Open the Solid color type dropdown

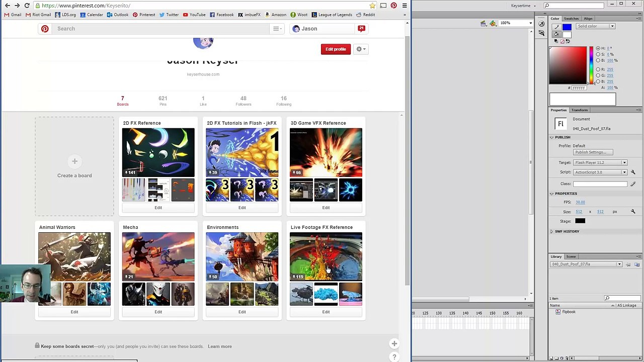(x=596, y=26)
